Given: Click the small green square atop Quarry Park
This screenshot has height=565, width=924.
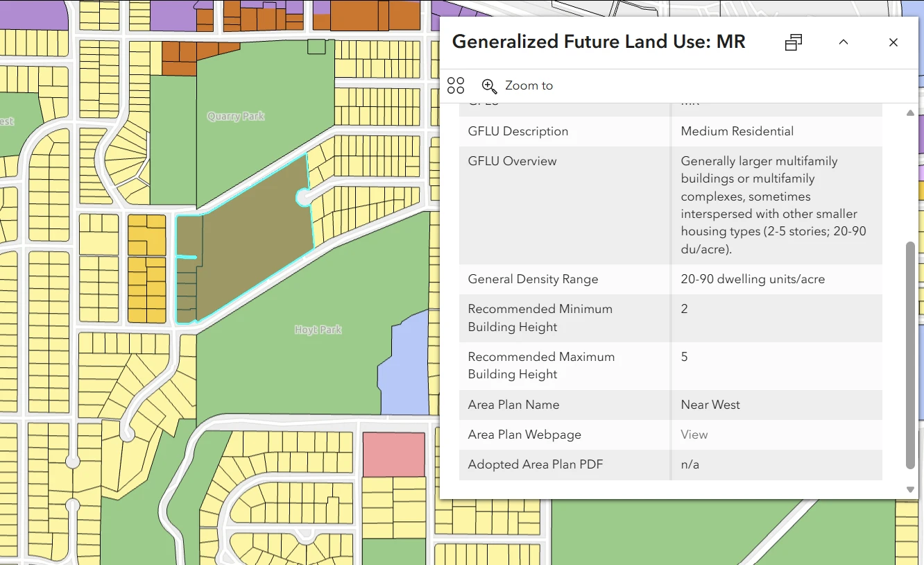Looking at the screenshot, I should (x=316, y=47).
